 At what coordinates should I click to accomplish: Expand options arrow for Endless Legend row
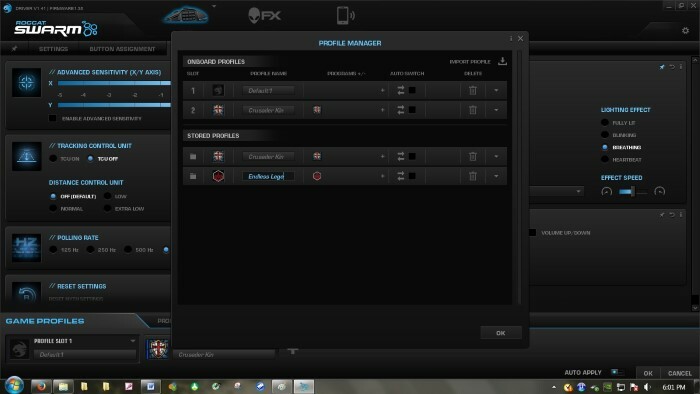[496, 176]
